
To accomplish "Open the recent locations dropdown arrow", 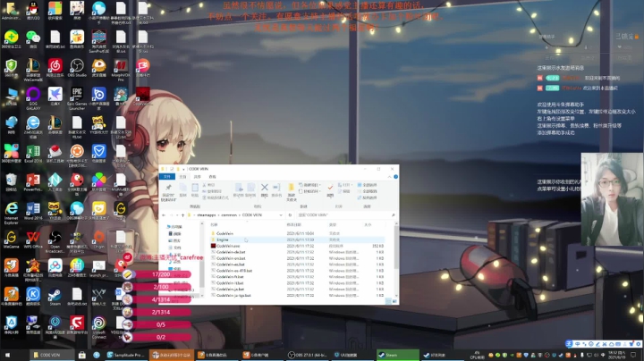I will coord(177,215).
